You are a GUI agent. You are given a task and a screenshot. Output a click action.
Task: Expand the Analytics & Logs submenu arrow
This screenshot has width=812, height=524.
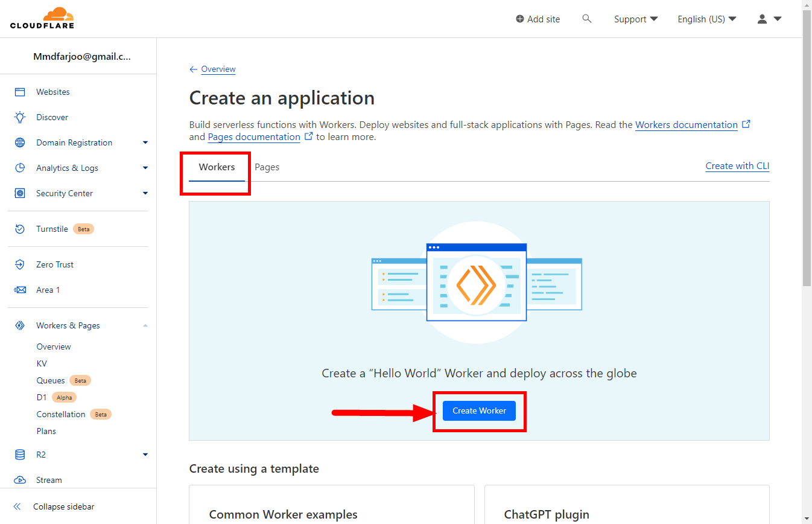(x=145, y=168)
